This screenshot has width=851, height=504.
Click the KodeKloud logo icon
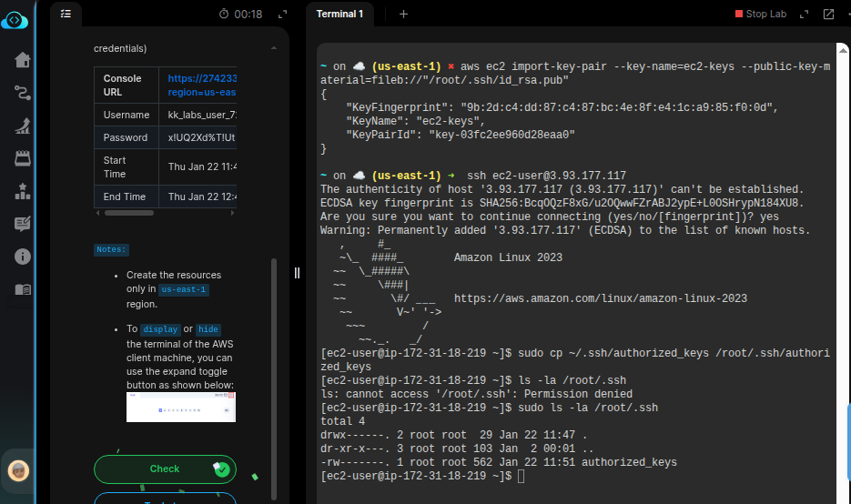point(16,18)
